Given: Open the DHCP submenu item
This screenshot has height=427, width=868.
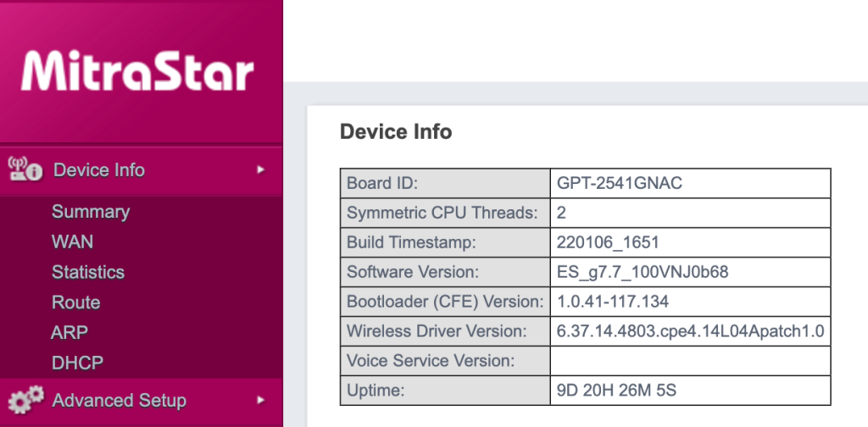Looking at the screenshot, I should click(77, 363).
